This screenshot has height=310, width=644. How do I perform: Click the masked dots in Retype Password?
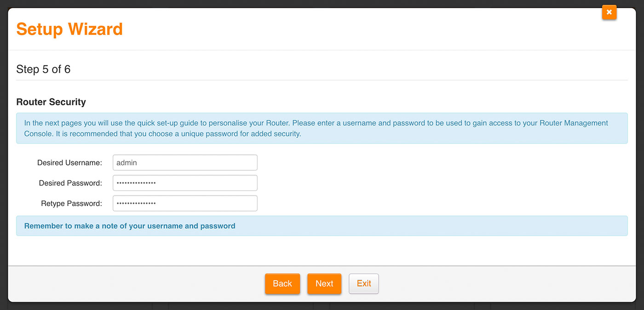pyautogui.click(x=136, y=203)
